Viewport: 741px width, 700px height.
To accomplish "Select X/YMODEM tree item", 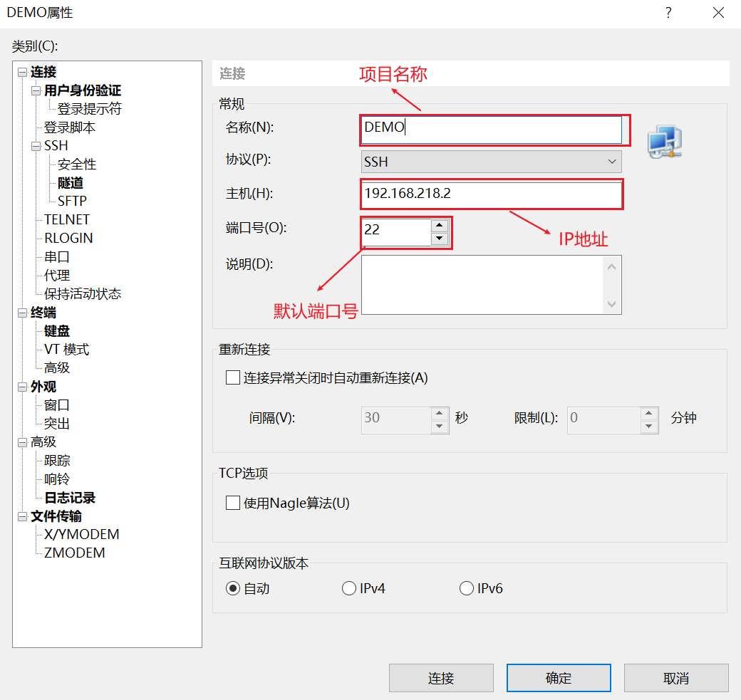I will tap(82, 535).
